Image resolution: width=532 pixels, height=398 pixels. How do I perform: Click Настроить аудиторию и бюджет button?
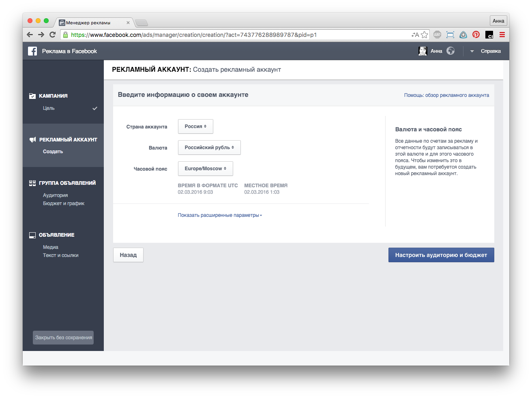click(x=441, y=255)
